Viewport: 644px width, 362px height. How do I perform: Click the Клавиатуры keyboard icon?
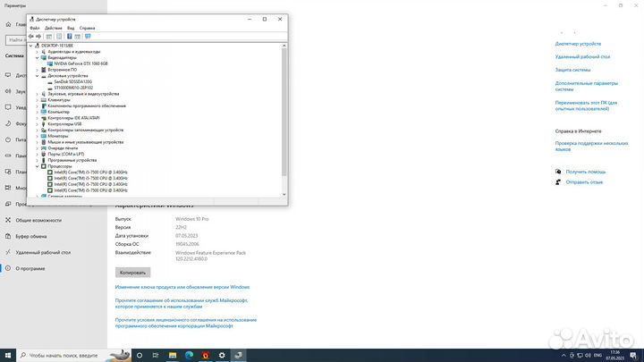[44, 100]
